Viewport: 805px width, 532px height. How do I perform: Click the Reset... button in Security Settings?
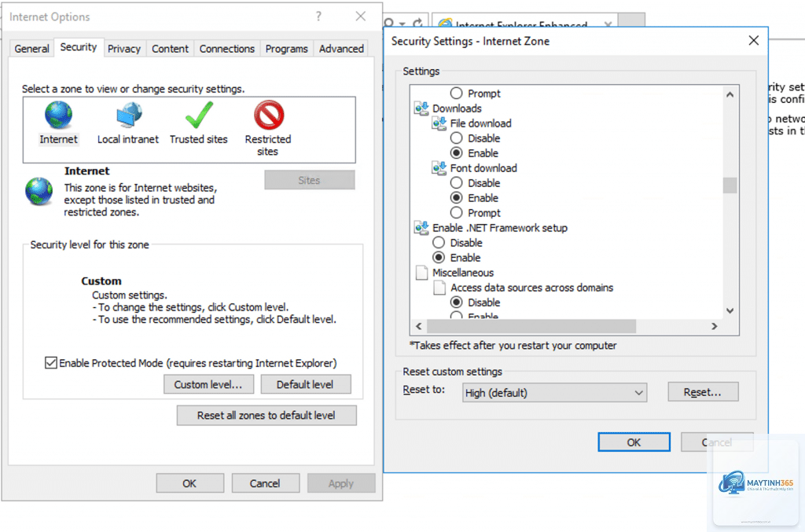point(703,392)
